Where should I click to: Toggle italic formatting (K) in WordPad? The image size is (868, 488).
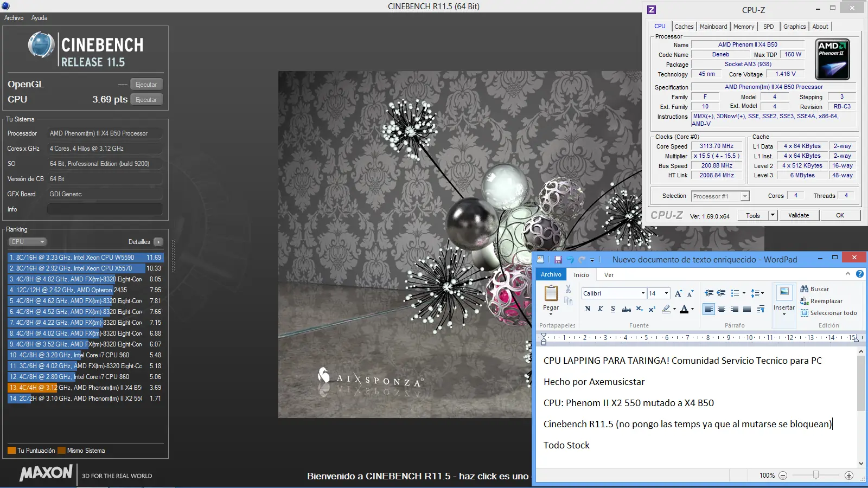point(600,309)
